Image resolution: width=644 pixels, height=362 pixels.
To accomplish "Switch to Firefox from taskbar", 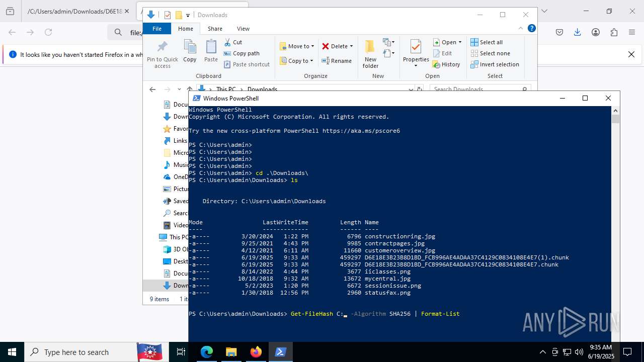I will coord(256,352).
